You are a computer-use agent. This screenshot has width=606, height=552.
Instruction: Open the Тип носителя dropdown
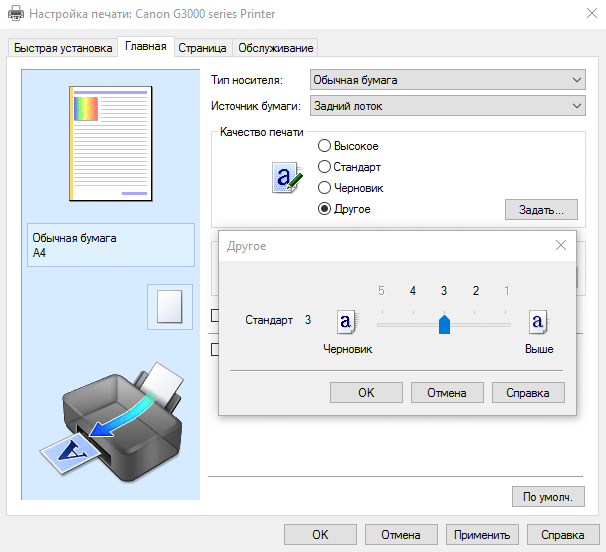448,80
